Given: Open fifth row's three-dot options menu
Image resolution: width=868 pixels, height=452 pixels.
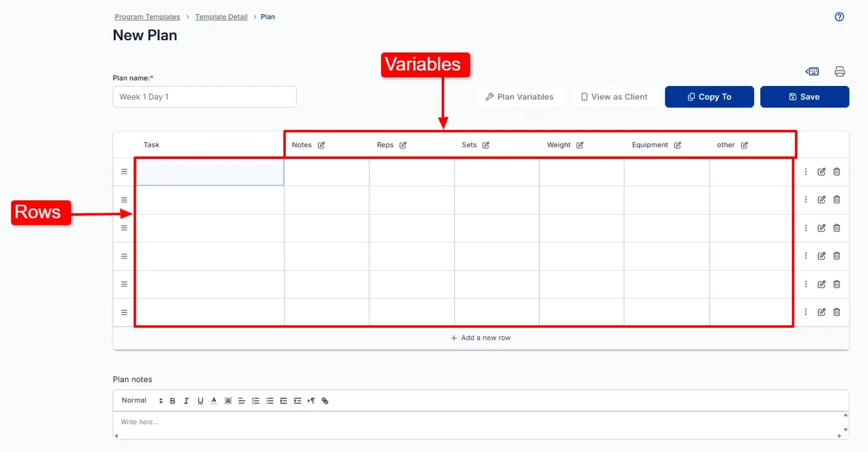Looking at the screenshot, I should coord(806,284).
